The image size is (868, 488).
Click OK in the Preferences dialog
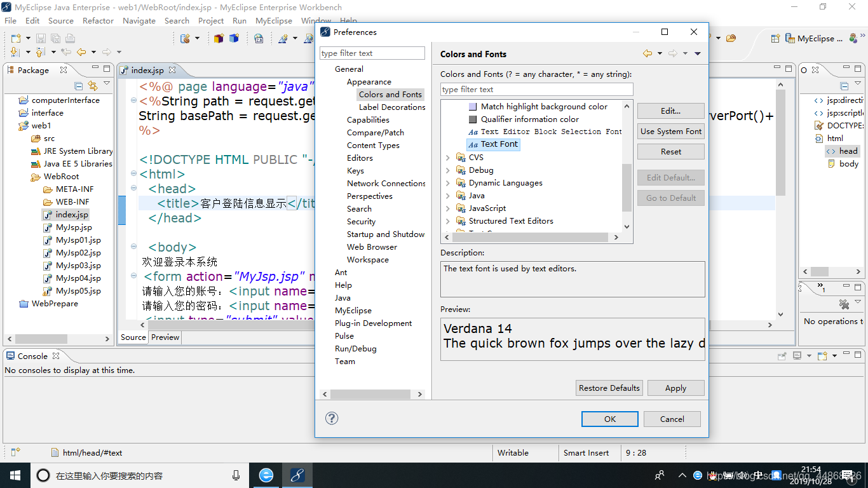point(609,419)
